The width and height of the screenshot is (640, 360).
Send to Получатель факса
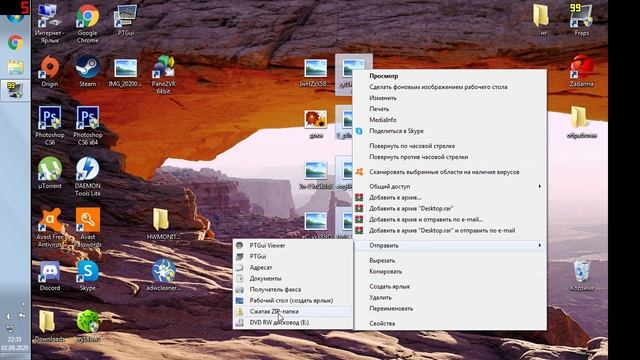tap(293, 289)
